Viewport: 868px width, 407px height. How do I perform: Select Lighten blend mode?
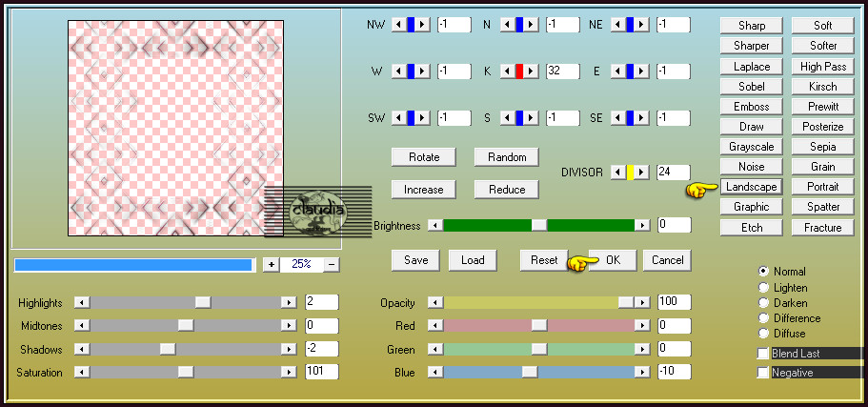pyautogui.click(x=764, y=288)
